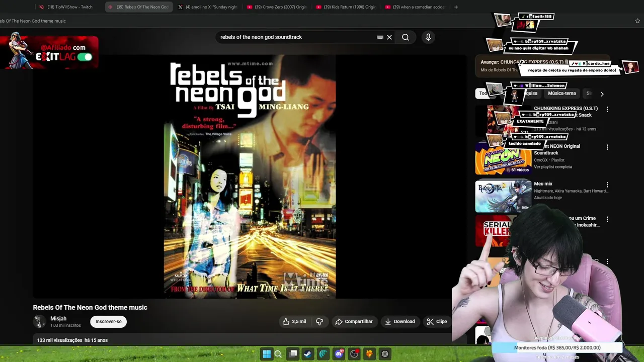
Task: Open the Misjah channel name link
Action: [x=58, y=319]
